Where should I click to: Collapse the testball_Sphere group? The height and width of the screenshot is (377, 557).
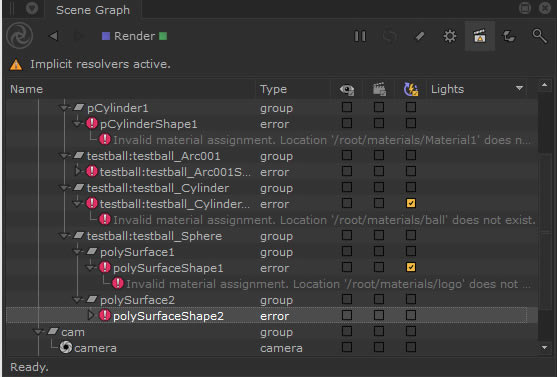[x=64, y=236]
